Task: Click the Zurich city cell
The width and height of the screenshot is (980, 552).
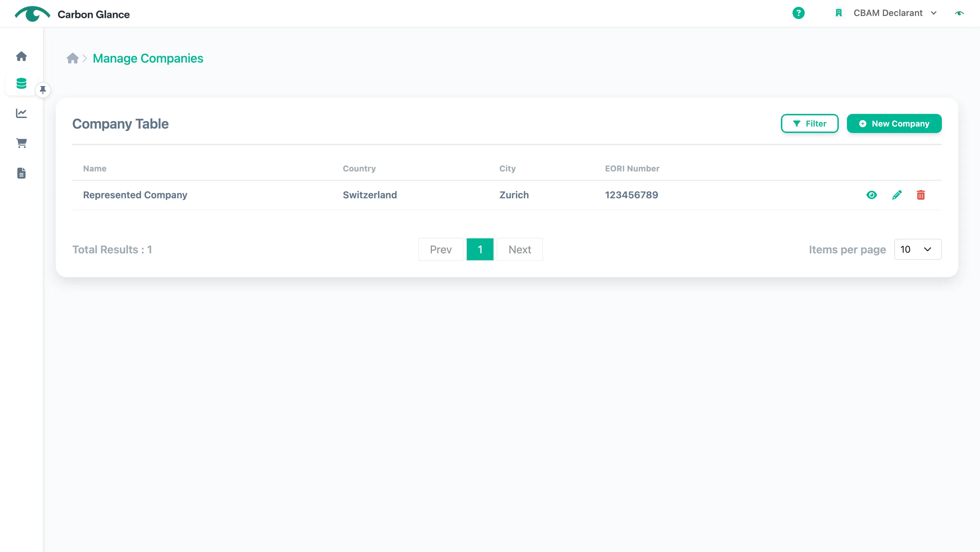Action: click(513, 195)
